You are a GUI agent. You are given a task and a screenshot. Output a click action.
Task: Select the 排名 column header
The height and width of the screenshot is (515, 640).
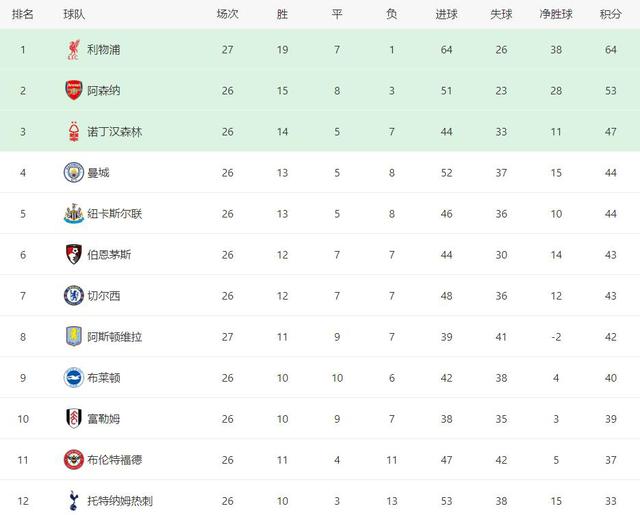23,14
